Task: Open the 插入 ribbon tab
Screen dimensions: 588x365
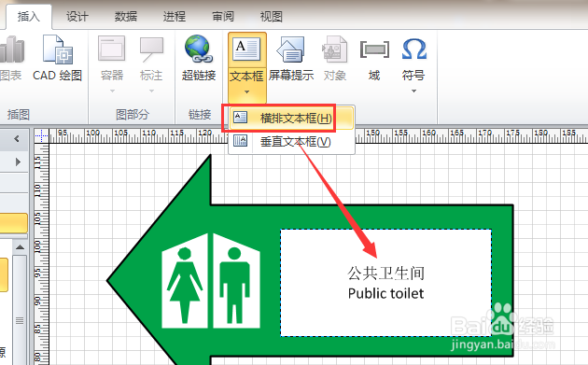Action: pyautogui.click(x=28, y=17)
